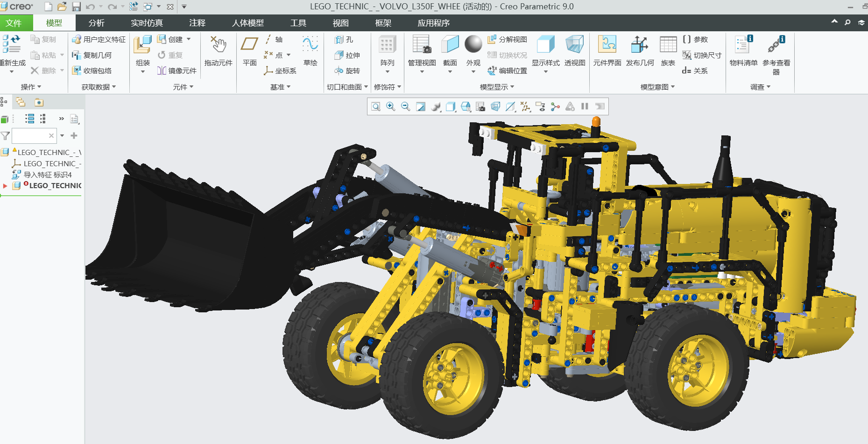Toggle 分解视图 exploded view
The height and width of the screenshot is (444, 868).
click(507, 40)
